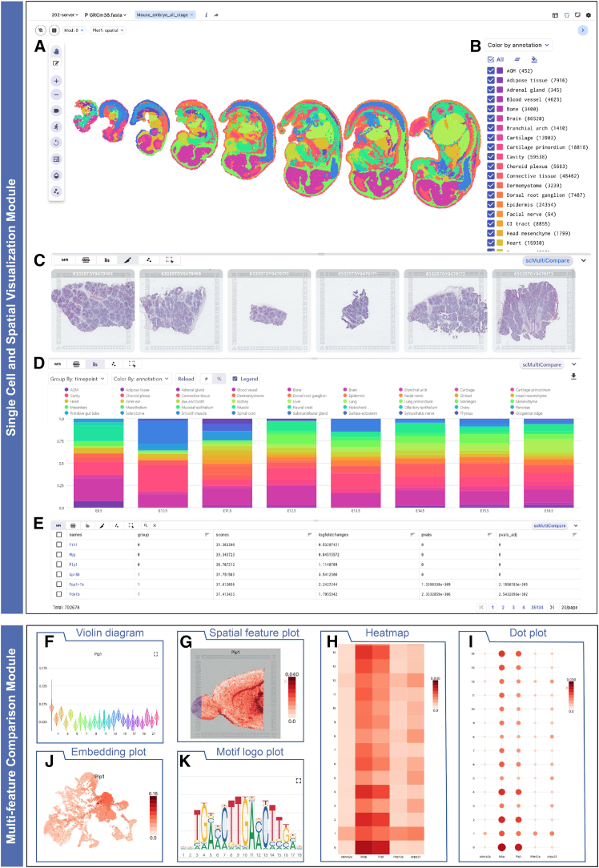Select the hand pan tool in panel A
Image resolution: width=599 pixels, height=868 pixels.
click(56, 51)
